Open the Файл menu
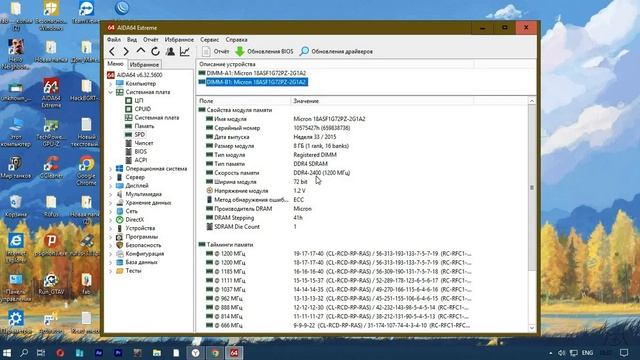The height and width of the screenshot is (360, 640). click(113, 40)
